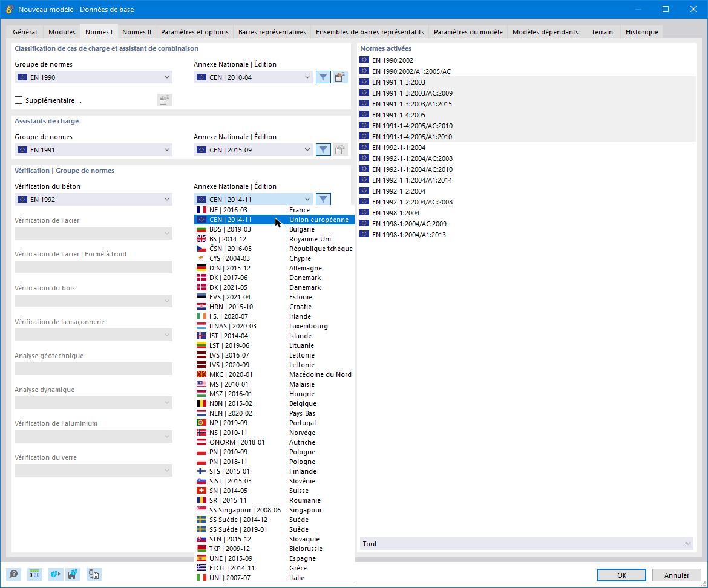708x588 pixels.
Task: Click settings icon next to Supplémentaire checkbox
Action: 165,100
